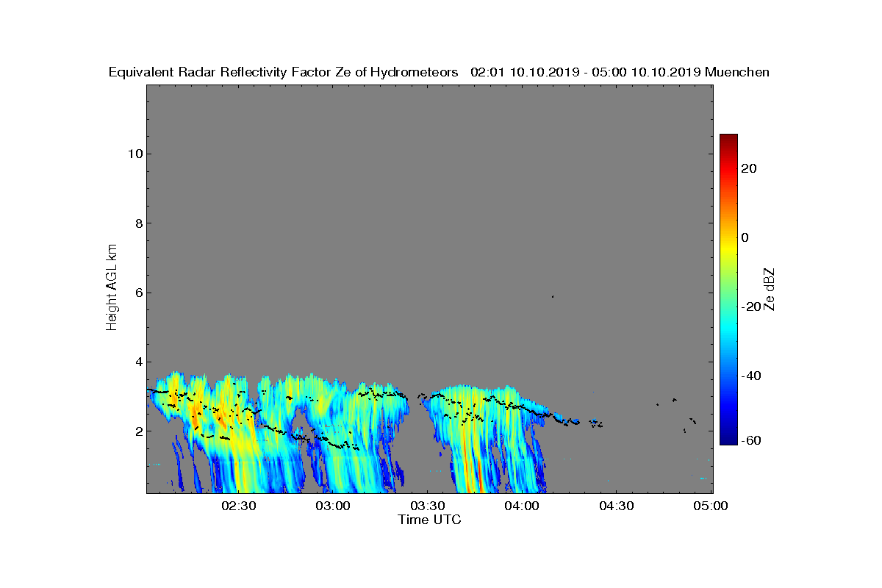
Task: Click the plot title starting 'Equivalent Radar Reflectivity Factor'
Action: (439, 72)
